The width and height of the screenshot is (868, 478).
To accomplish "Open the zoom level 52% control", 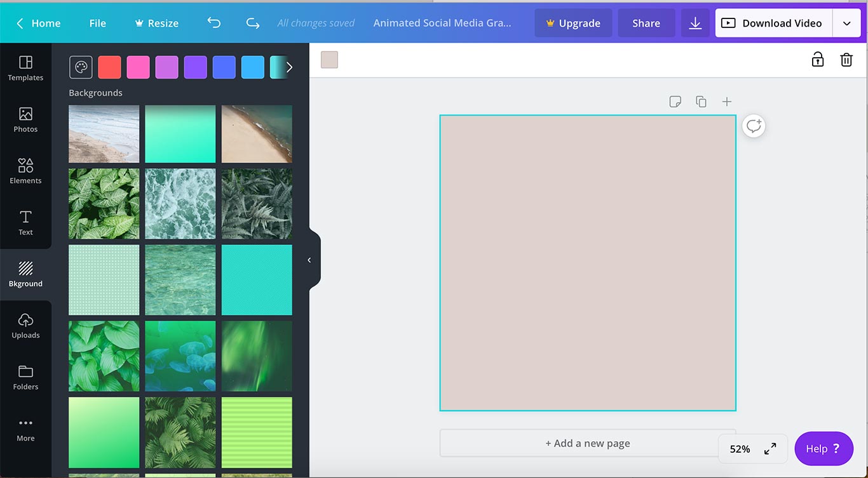I will [740, 449].
